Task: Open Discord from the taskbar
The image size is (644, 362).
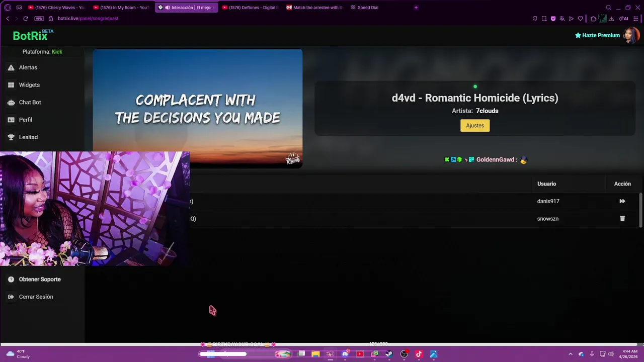Action: tap(345, 354)
